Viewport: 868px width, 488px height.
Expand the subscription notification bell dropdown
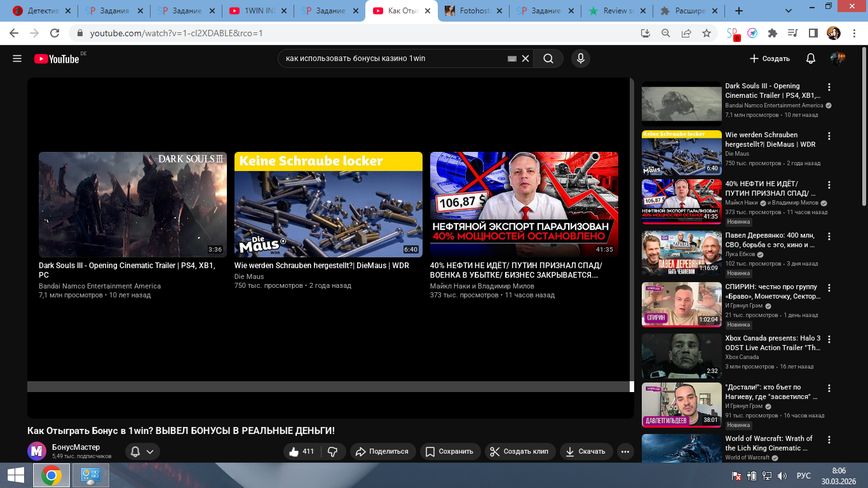click(142, 451)
